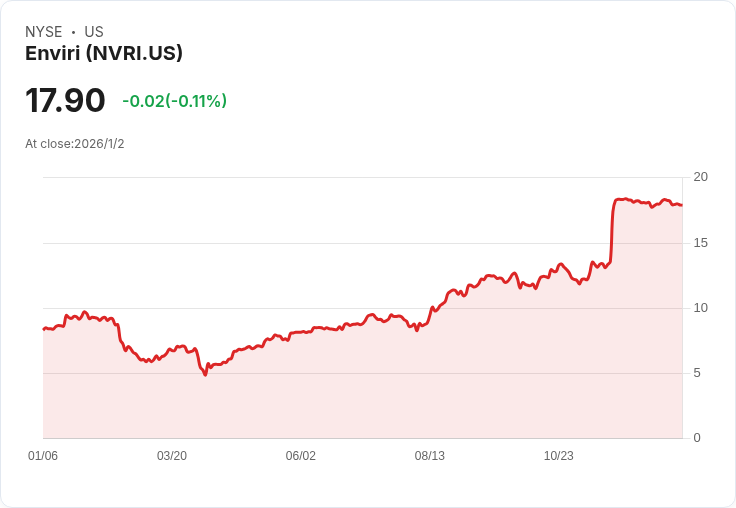The image size is (736, 508).
Task: Click the rightmost end of price line
Action: (x=681, y=205)
